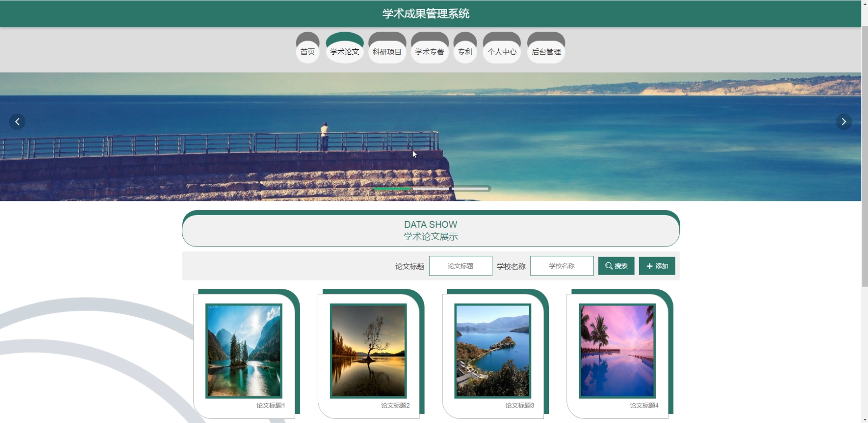Click the DATA SHOW heading text
This screenshot has width=868, height=423.
431,224
